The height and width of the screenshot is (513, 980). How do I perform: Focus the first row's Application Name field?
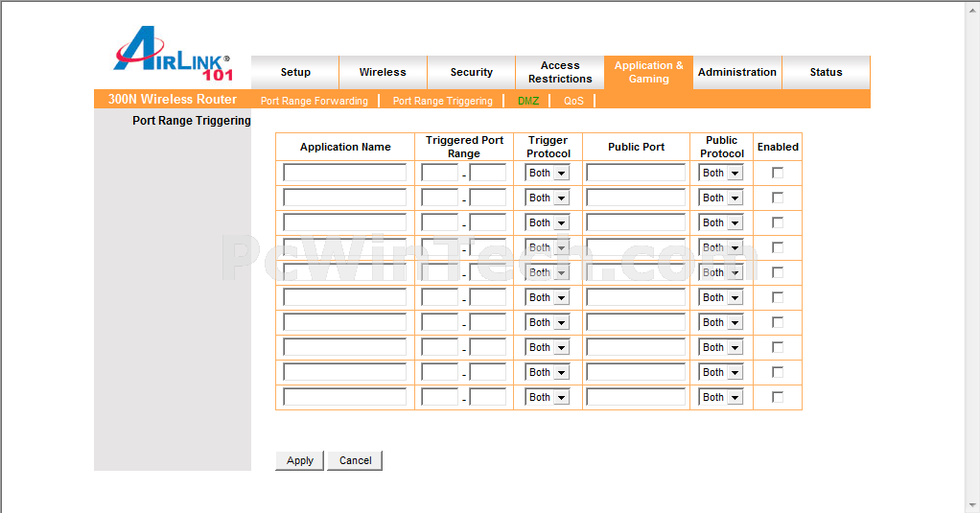coord(345,173)
